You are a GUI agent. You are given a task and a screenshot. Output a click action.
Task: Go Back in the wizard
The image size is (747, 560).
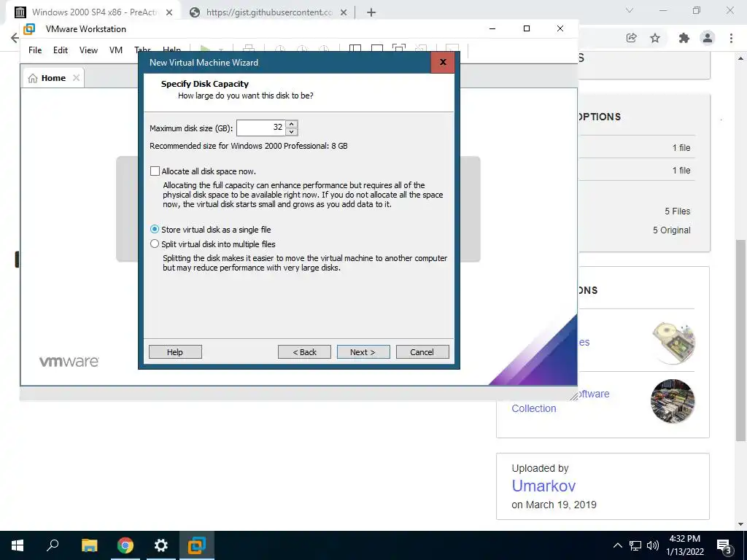(x=304, y=352)
